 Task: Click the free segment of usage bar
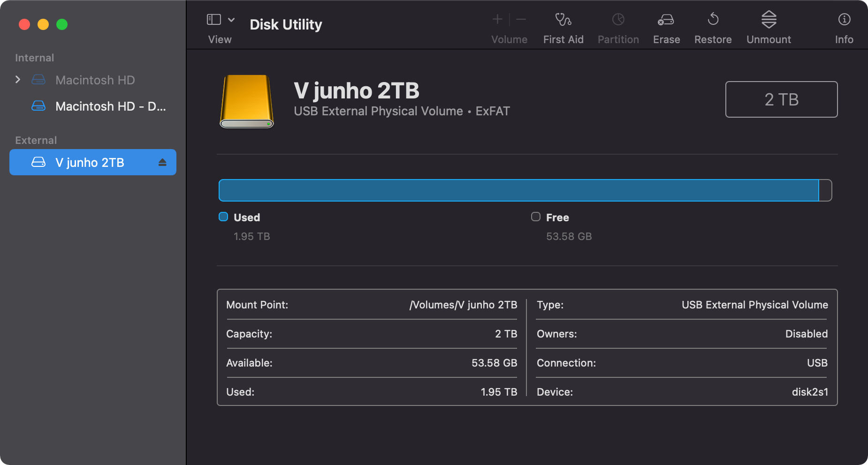(x=825, y=190)
